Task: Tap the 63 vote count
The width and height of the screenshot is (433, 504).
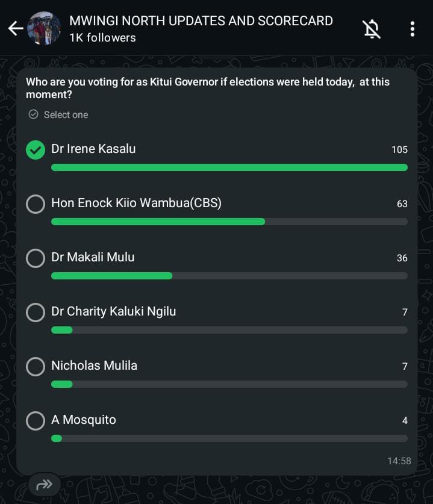Action: pyautogui.click(x=402, y=204)
